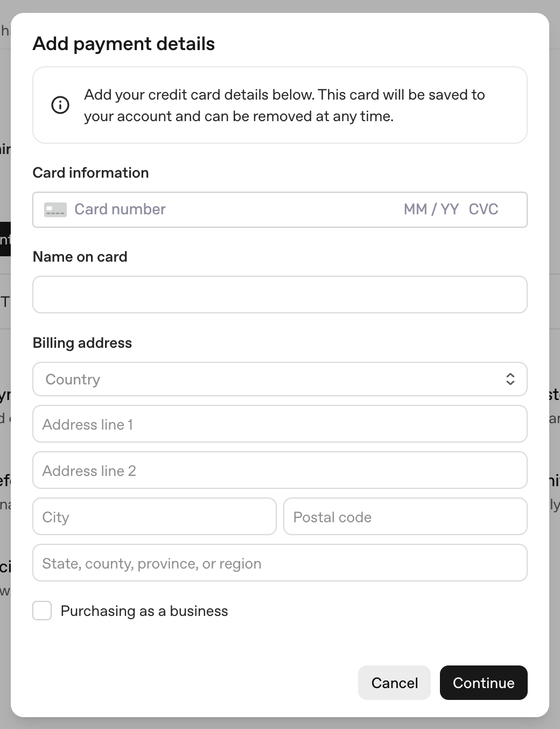Click the CVC entry field
Viewport: 560px width, 729px height.
point(484,209)
